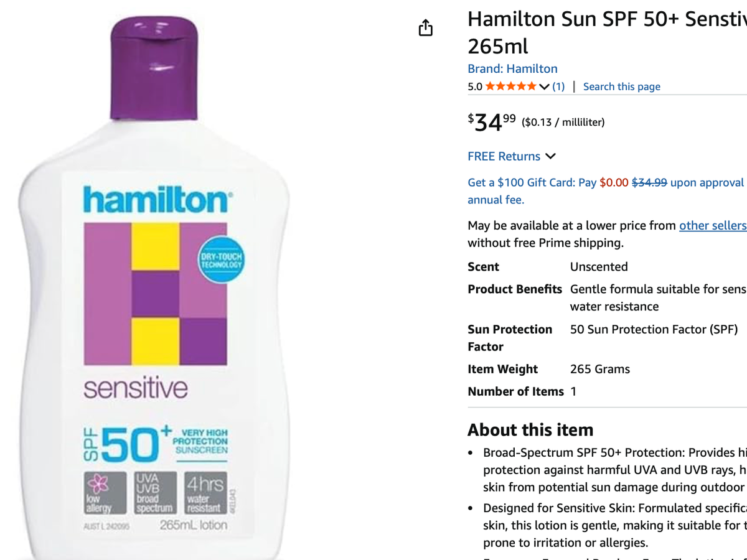Screen dimensions: 747x560
Task: Click the 4hrs water resistant badge on bottle
Action: (x=205, y=493)
